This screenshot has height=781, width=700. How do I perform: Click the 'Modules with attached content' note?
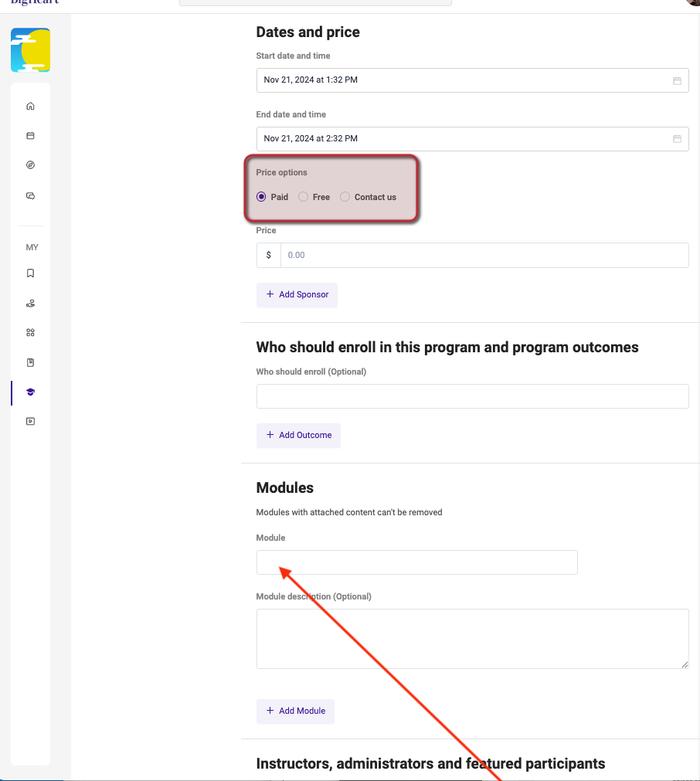tap(349, 512)
